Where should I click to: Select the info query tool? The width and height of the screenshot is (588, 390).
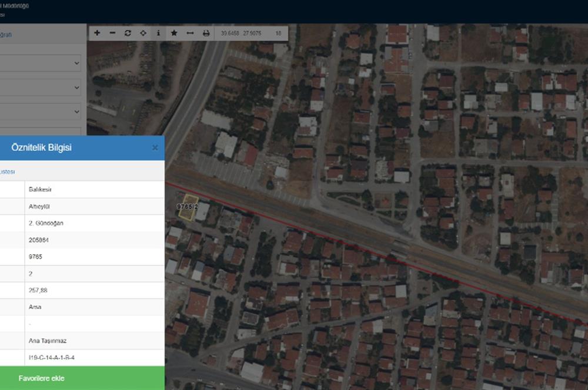[158, 33]
